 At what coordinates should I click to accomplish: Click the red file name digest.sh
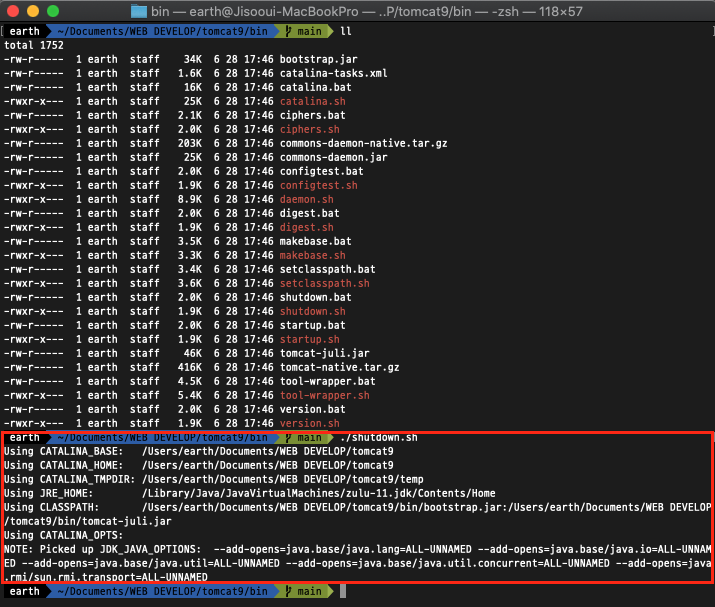tap(306, 228)
